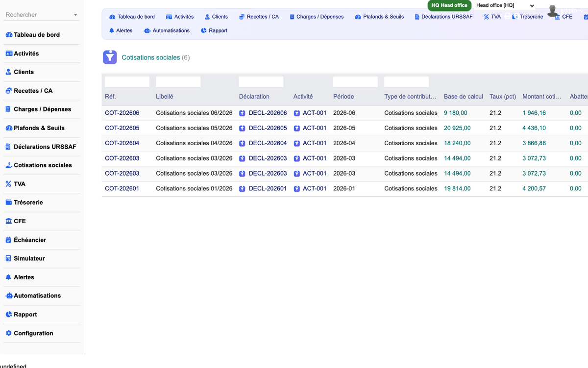Click the Cotisations sociales hand icon in the sidebar

tap(9, 165)
